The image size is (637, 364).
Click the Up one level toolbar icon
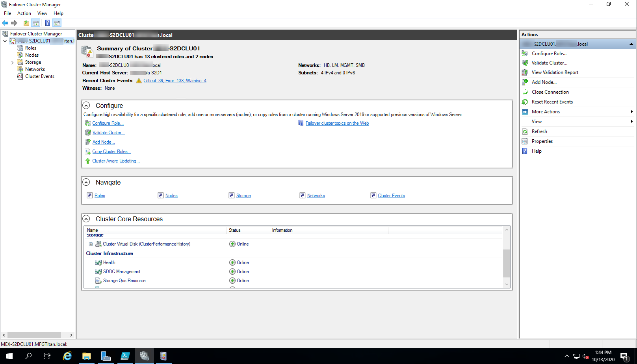click(x=26, y=23)
